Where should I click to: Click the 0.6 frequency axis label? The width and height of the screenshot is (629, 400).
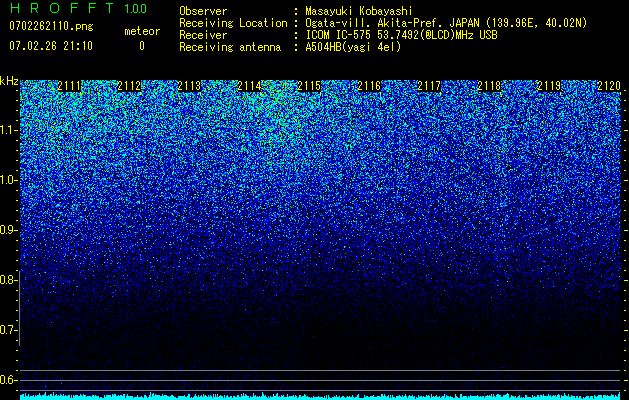tap(8, 380)
